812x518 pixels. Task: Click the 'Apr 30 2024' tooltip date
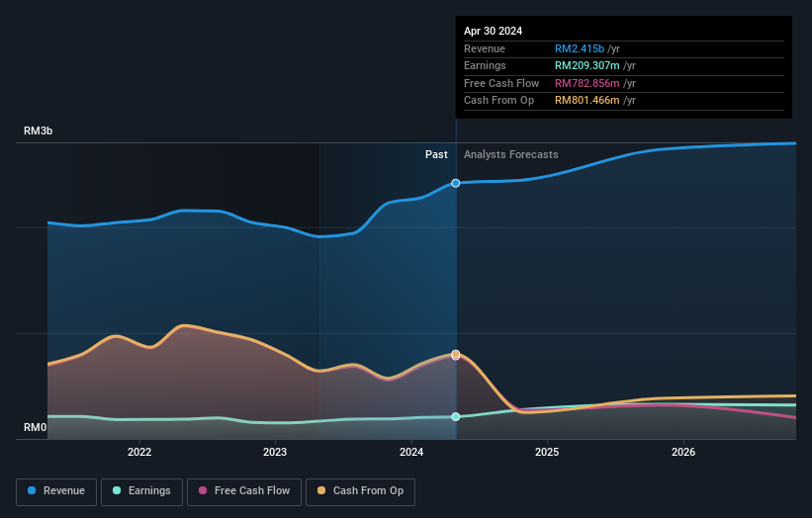tap(493, 31)
